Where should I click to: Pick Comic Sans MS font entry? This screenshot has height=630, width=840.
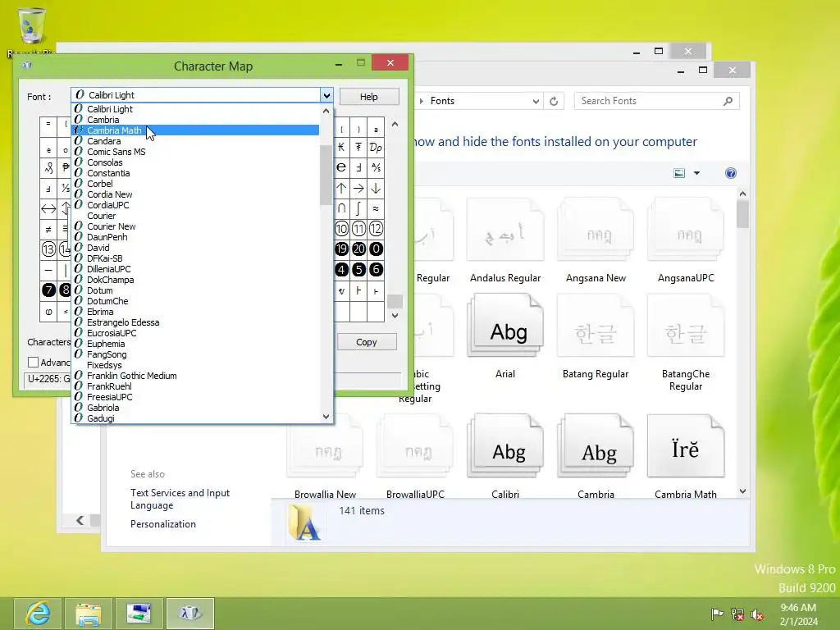point(195,152)
